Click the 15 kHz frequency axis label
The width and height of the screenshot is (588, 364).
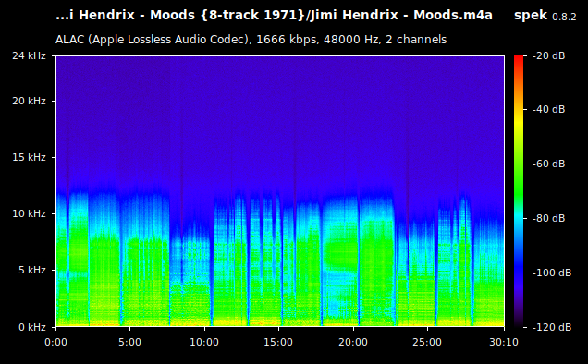(29, 157)
